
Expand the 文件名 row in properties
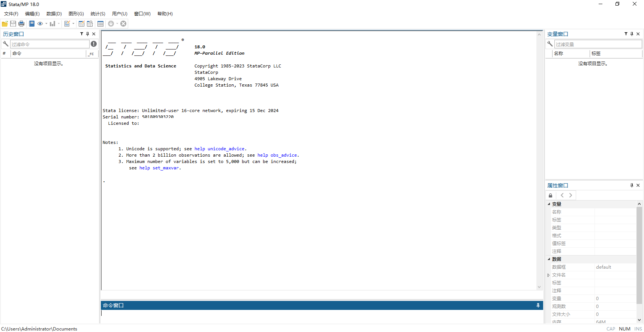click(548, 275)
